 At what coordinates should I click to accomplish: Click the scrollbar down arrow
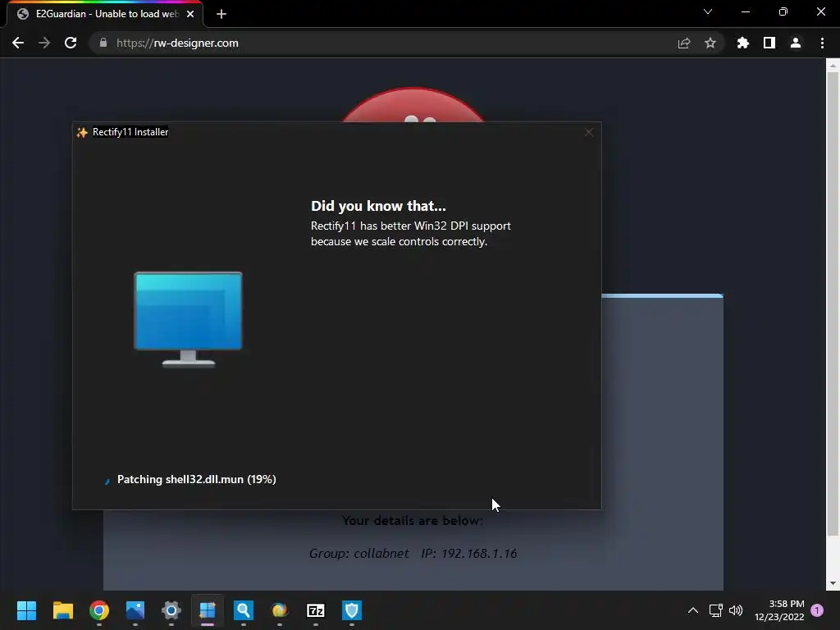coord(833,583)
